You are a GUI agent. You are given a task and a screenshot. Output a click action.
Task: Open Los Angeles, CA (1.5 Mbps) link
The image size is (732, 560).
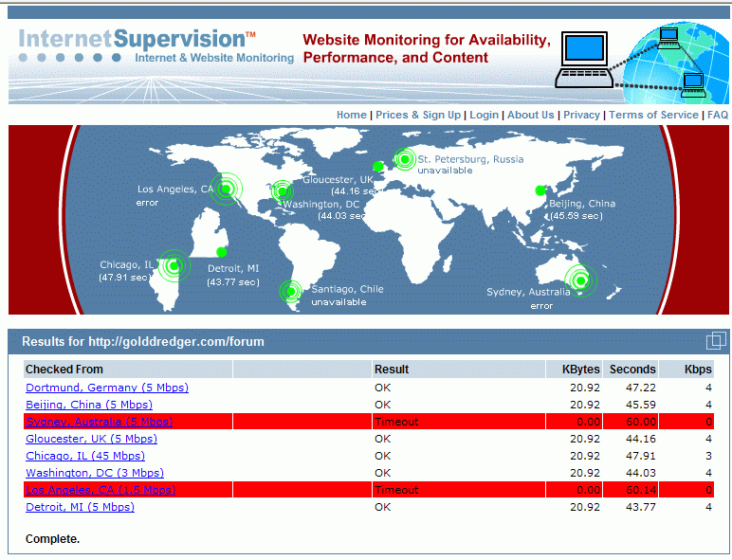[101, 490]
